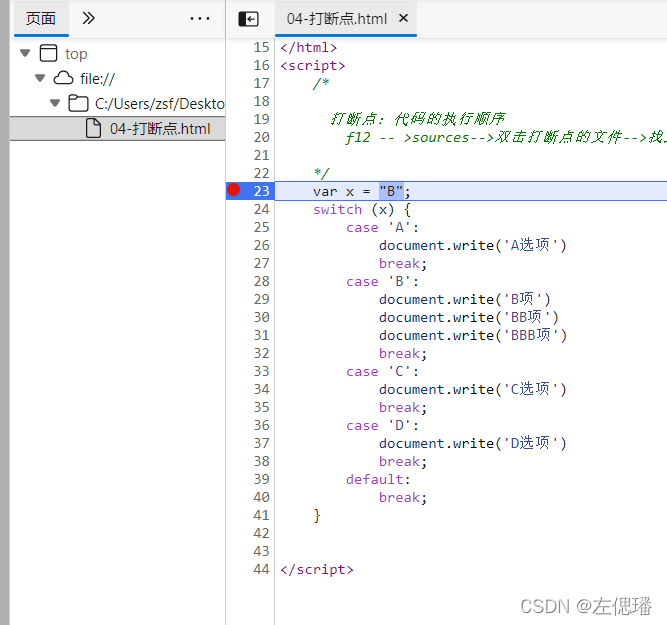
Task: Click the </html> tag on line 15
Action: [309, 48]
